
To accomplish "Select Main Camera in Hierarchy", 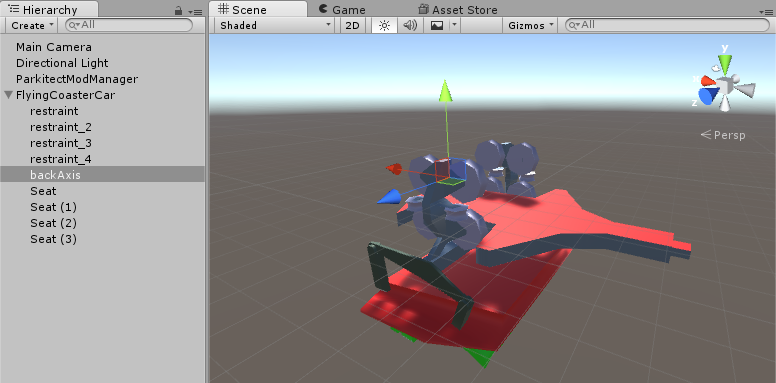I will (53, 47).
